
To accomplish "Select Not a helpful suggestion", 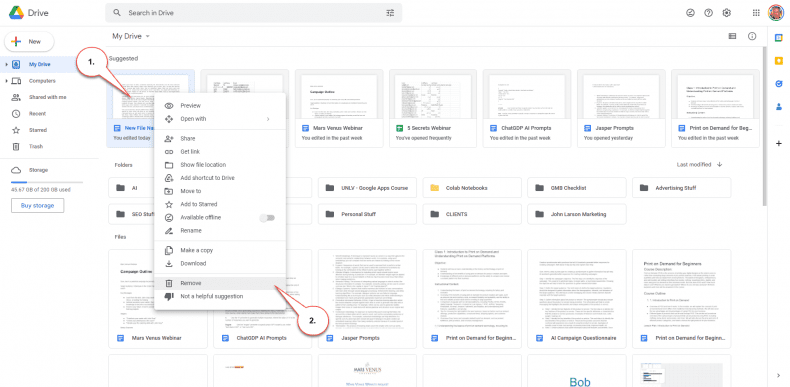I will tap(220, 296).
